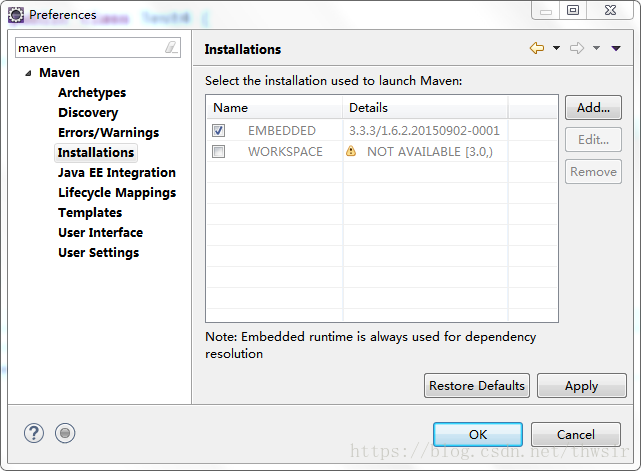
Task: Click Restore Defaults button
Action: [x=477, y=385]
